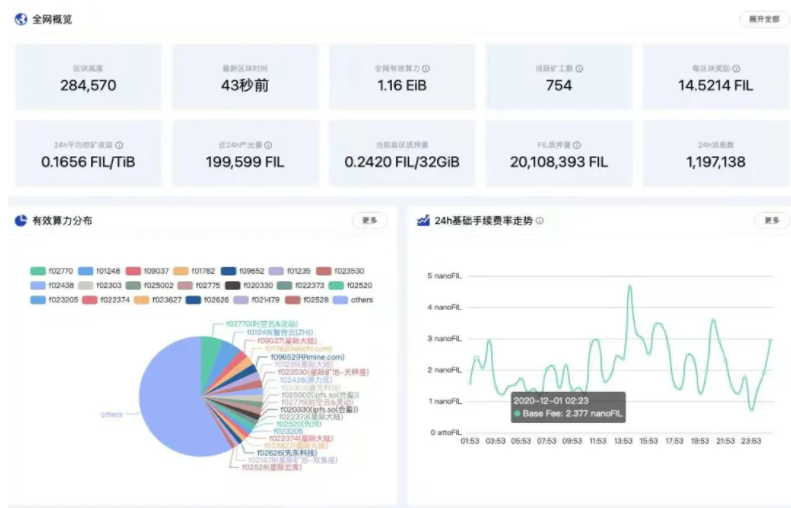Click the f023205 legend color swatch
Image resolution: width=791 pixels, height=508 pixels.
38,300
